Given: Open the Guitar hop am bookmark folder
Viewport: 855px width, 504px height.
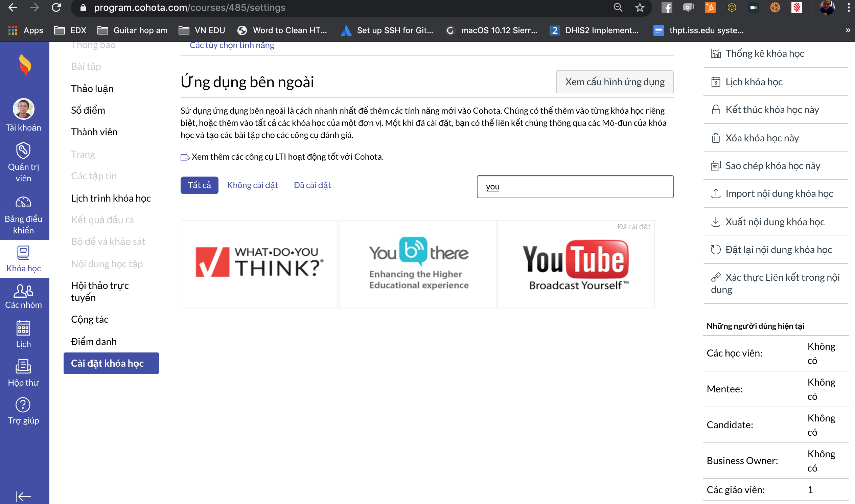Looking at the screenshot, I should click(x=133, y=30).
